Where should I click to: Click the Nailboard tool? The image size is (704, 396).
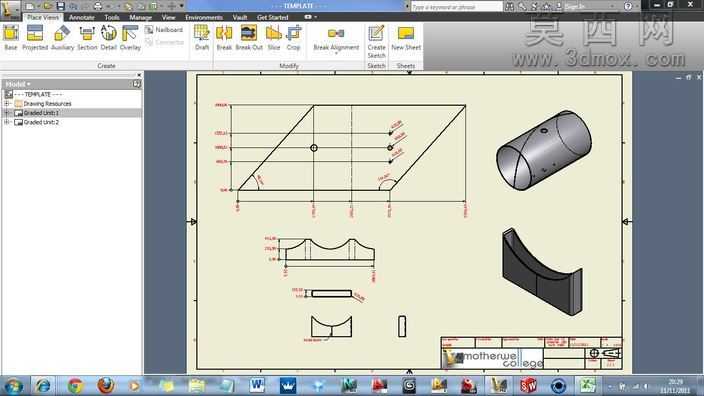[x=164, y=30]
